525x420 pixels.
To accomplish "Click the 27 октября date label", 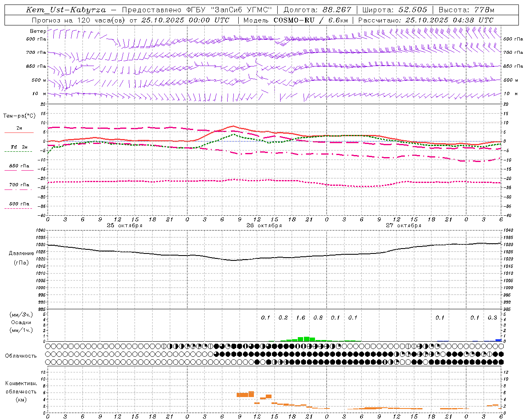I will 404,226.
